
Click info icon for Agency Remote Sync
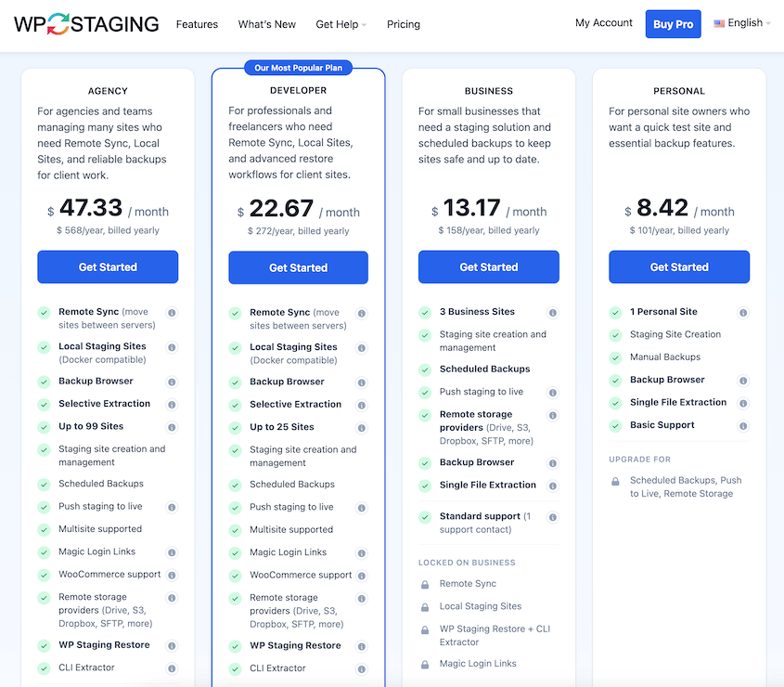pos(172,313)
